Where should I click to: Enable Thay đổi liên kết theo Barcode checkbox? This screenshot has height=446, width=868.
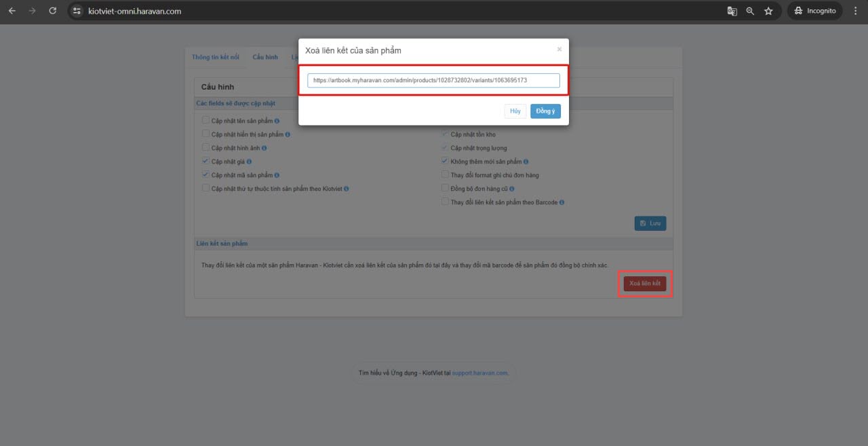point(445,202)
